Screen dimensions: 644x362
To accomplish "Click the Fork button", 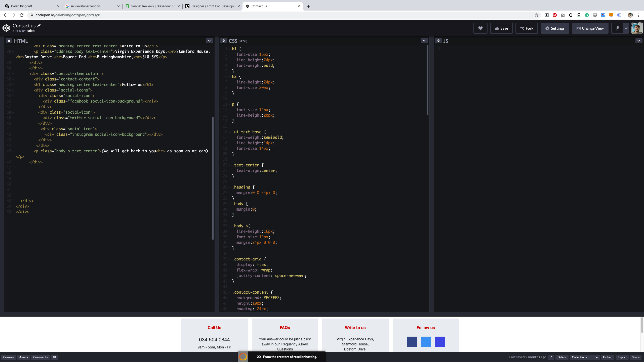I will [x=527, y=28].
